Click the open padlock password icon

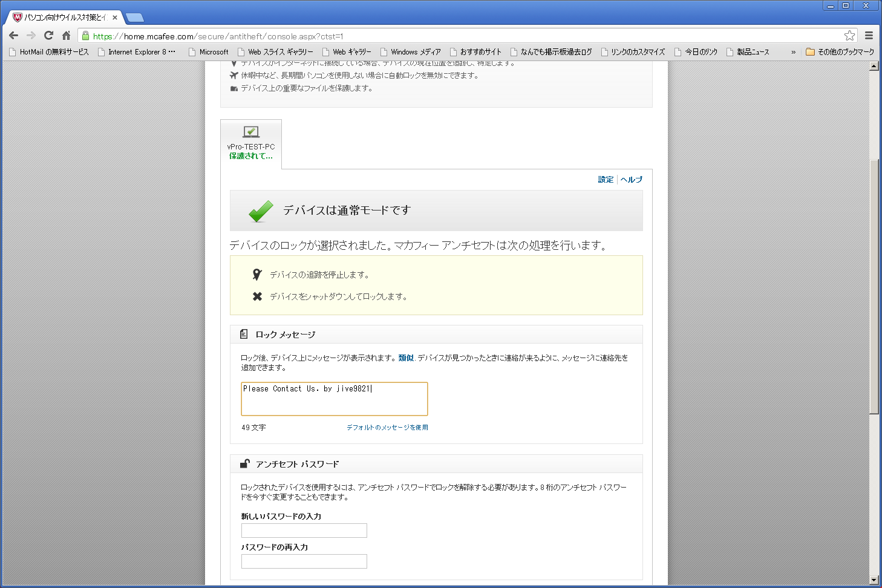(x=244, y=463)
